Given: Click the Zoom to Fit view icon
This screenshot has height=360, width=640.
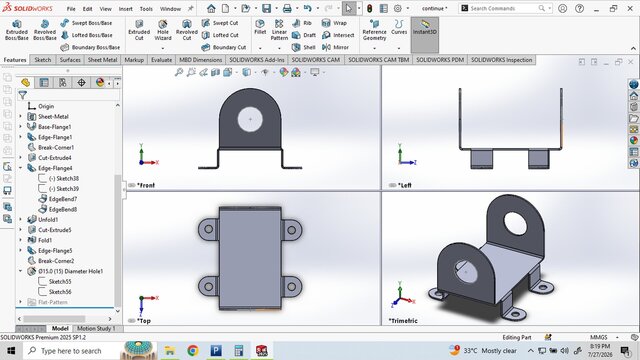Looking at the screenshot, I should pyautogui.click(x=179, y=72).
